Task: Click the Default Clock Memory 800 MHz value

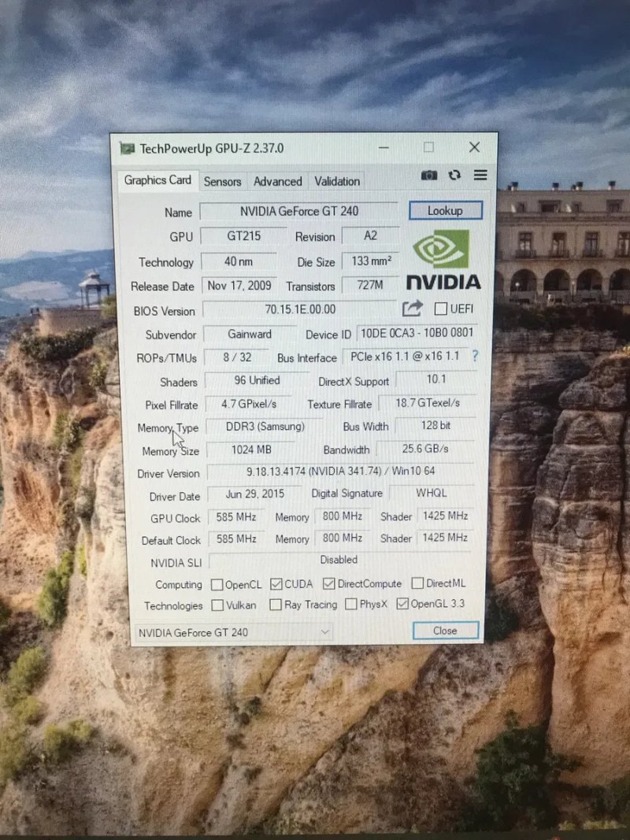Action: (343, 538)
